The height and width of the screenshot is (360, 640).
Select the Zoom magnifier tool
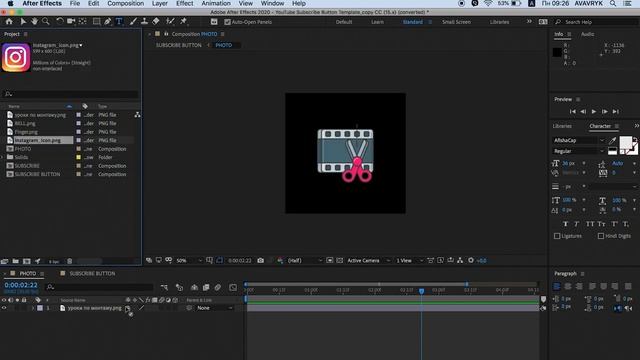click(46, 22)
